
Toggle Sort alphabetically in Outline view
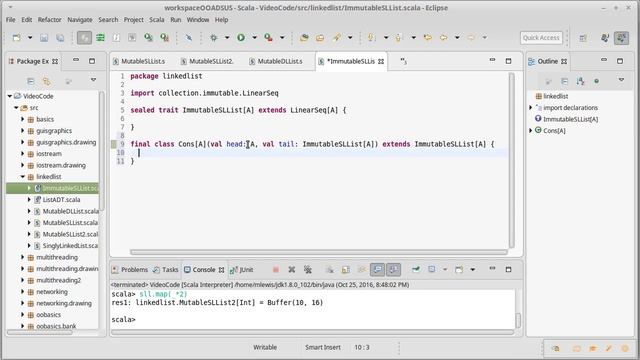coord(580,81)
